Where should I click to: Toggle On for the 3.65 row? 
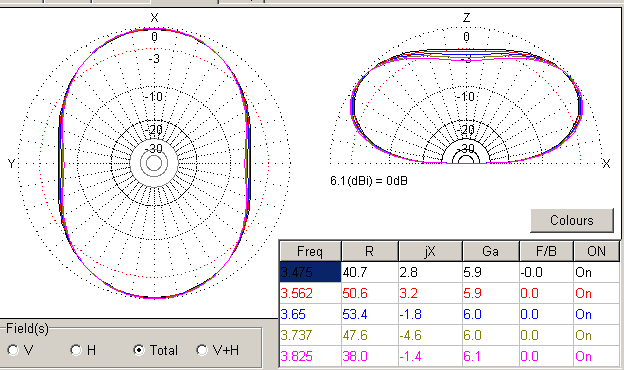pyautogui.click(x=597, y=314)
